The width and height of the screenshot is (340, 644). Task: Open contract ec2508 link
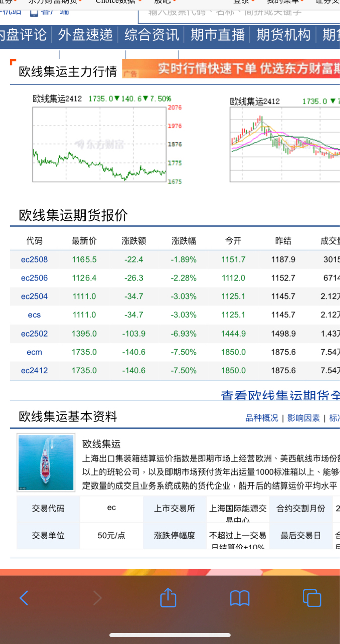[x=34, y=260]
